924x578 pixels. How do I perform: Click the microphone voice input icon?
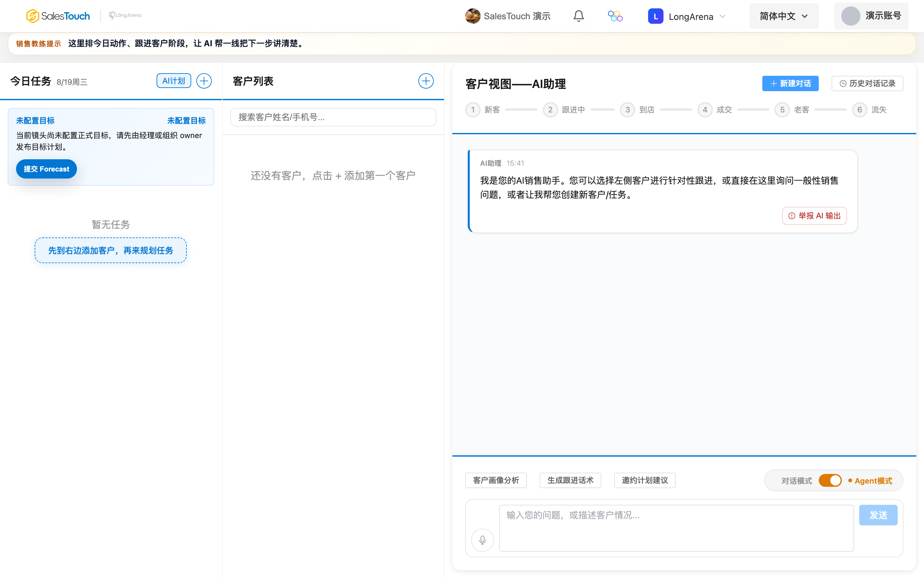coord(482,540)
